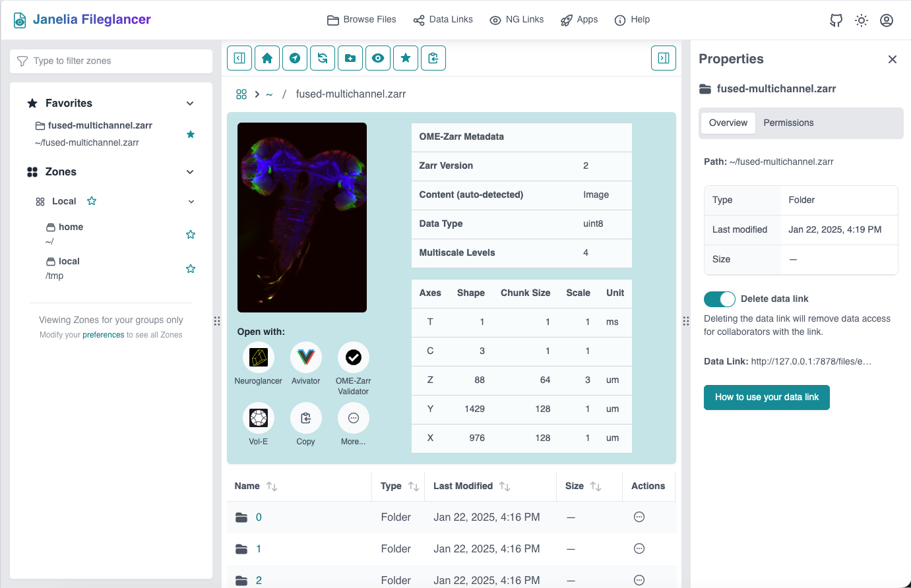Close the Properties panel
Image resolution: width=911 pixels, height=588 pixels.
click(x=893, y=59)
